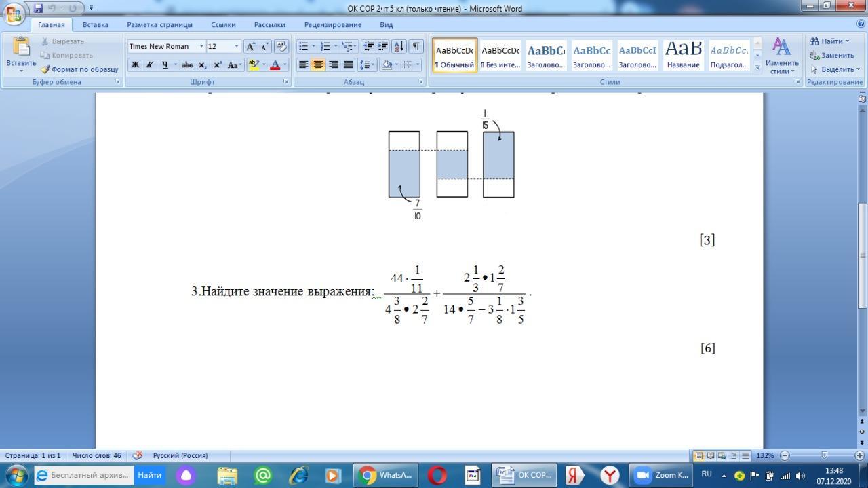The width and height of the screenshot is (868, 488).
Task: Click the numbered list icon
Action: point(325,46)
